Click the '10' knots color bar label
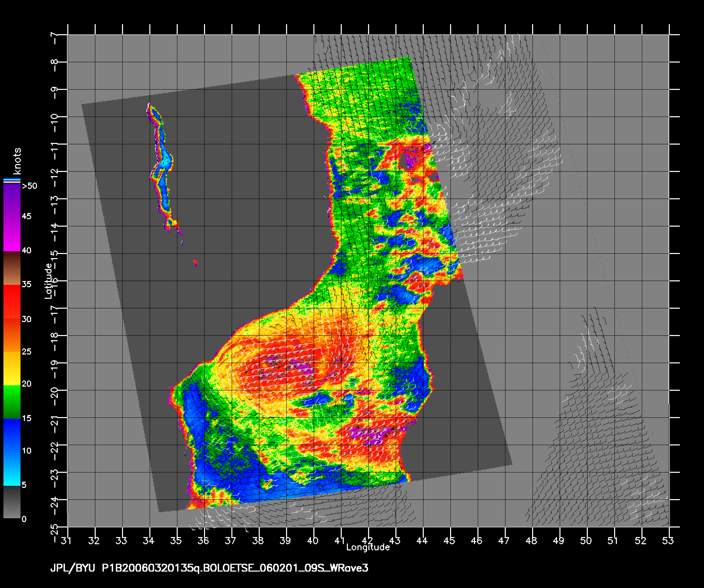 26,451
